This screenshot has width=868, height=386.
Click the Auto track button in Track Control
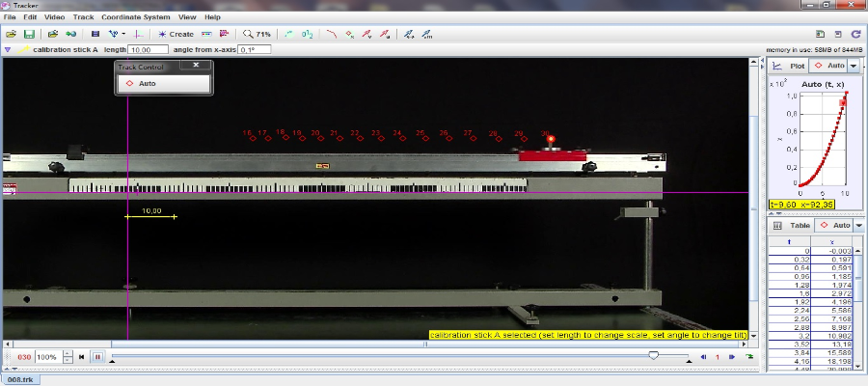coord(164,84)
